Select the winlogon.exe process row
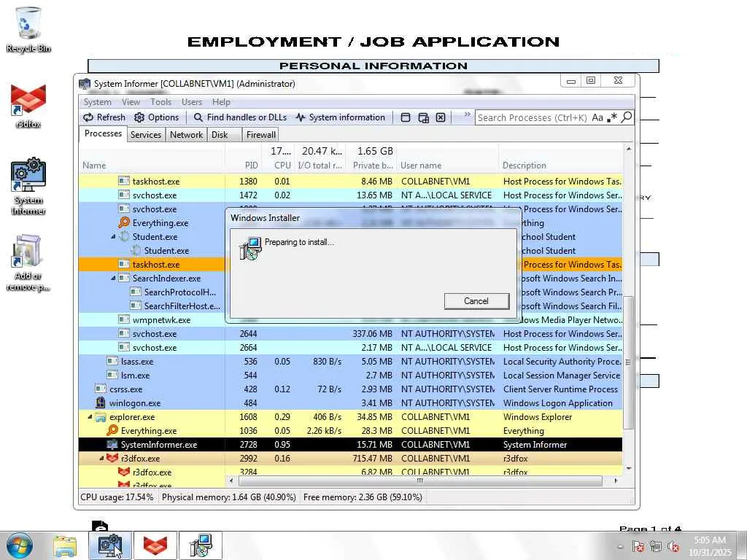Screen dimensions: 747x560 (x=350, y=403)
